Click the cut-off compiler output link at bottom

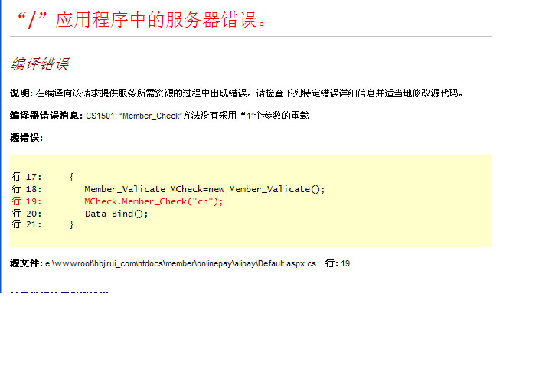coord(60,294)
